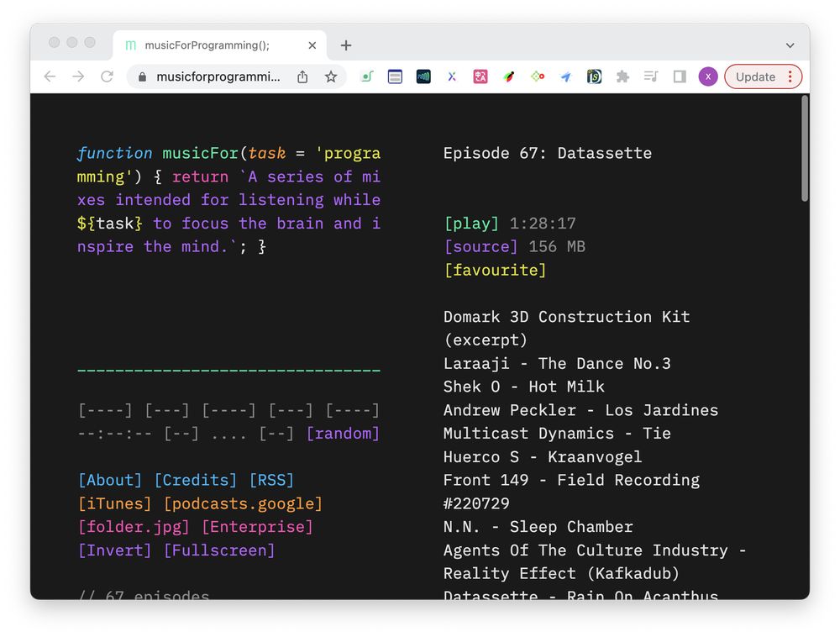
Task: Reload the musicForProgramming page
Action: (x=108, y=76)
